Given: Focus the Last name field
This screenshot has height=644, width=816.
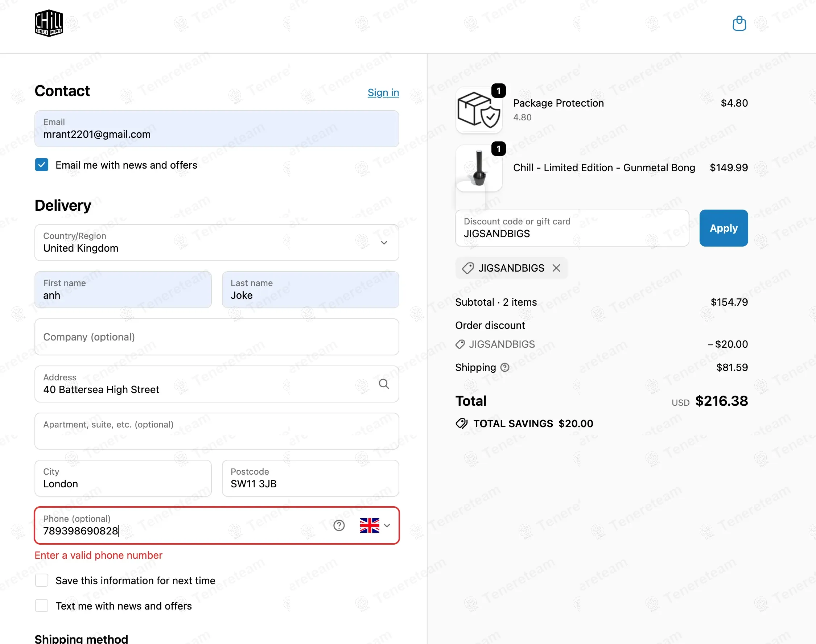Looking at the screenshot, I should (310, 290).
